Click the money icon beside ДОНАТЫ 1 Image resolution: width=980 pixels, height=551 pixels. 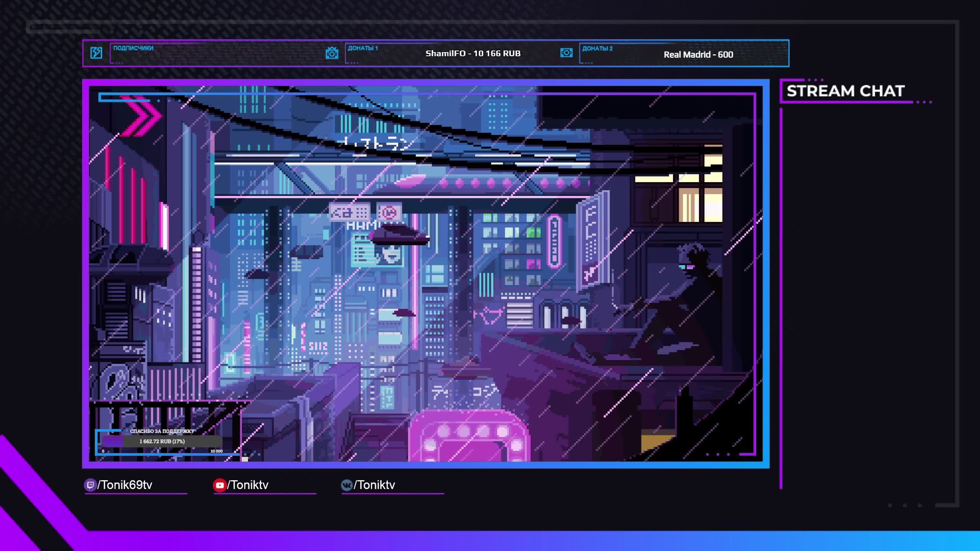pos(332,53)
